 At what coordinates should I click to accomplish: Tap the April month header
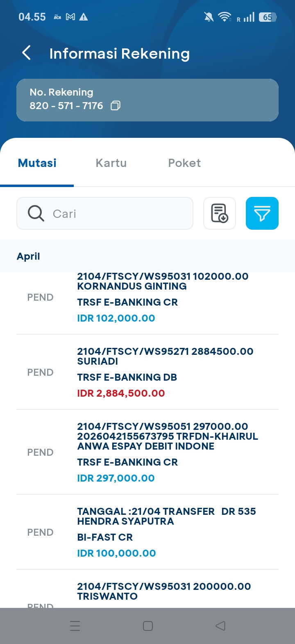29,256
